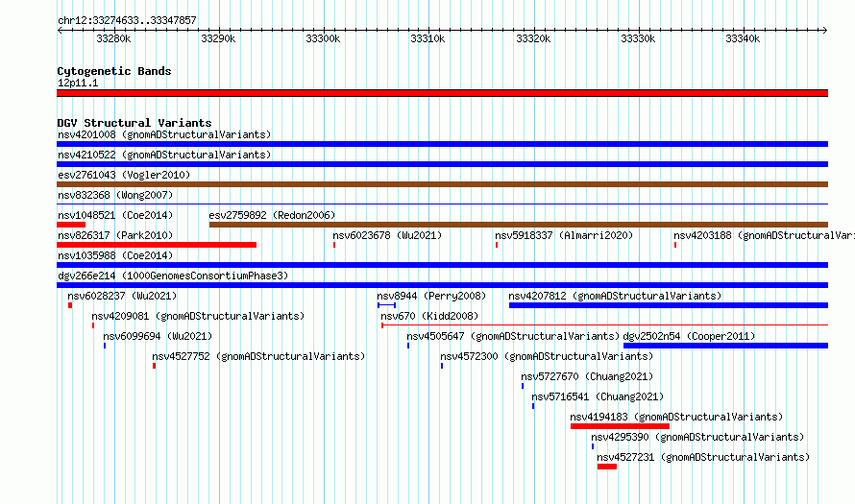This screenshot has width=855, height=504.
Task: Click the esv2759892 (Redon2006) label
Action: tap(272, 215)
